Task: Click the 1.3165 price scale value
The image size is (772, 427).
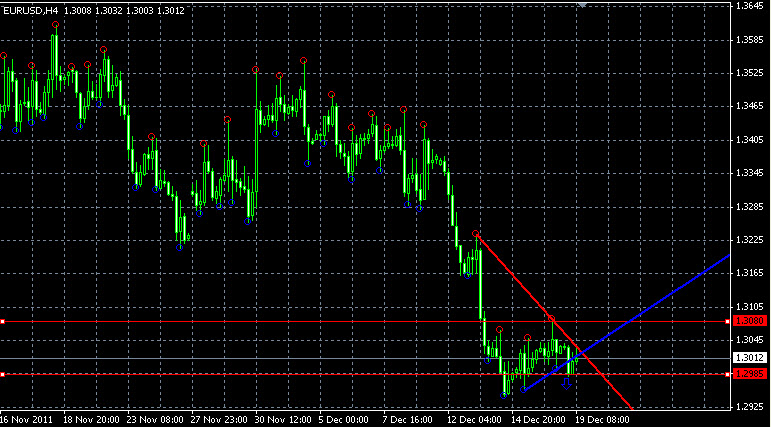Action: pyautogui.click(x=750, y=273)
